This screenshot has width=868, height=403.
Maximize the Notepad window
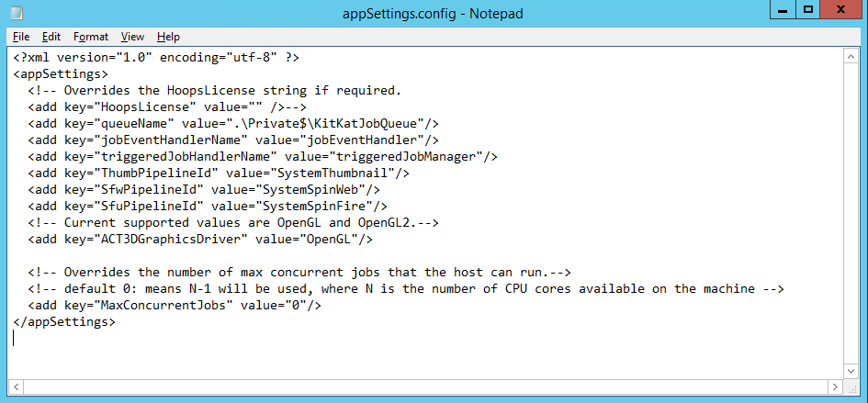click(808, 10)
